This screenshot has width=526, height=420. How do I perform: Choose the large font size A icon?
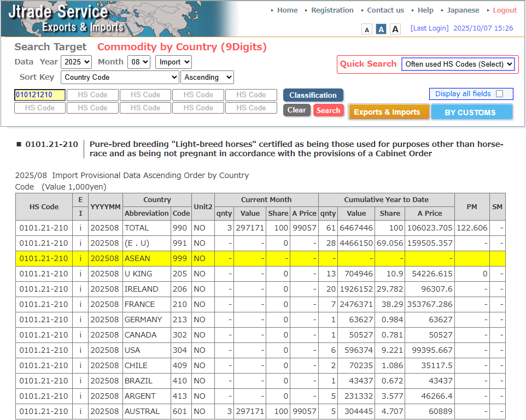[x=395, y=29]
